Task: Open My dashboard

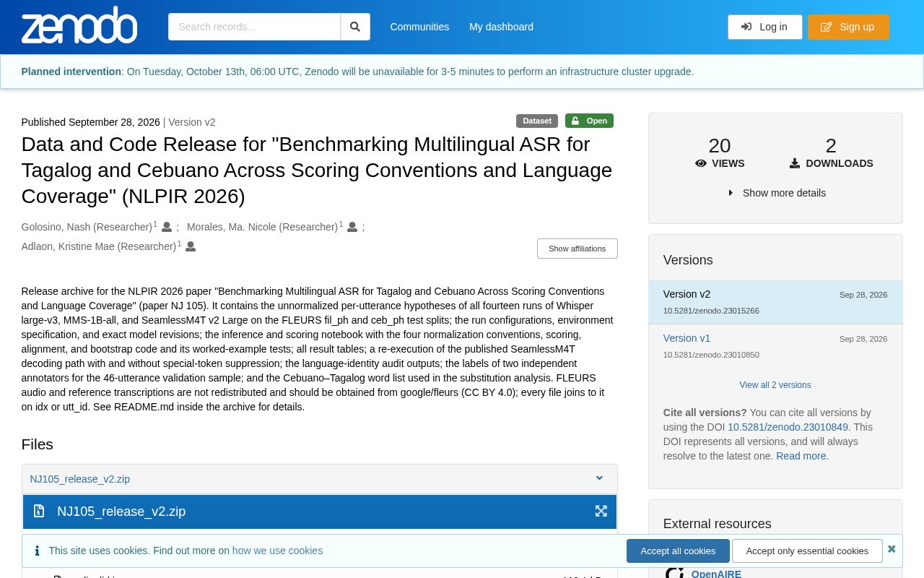Action: point(501,27)
